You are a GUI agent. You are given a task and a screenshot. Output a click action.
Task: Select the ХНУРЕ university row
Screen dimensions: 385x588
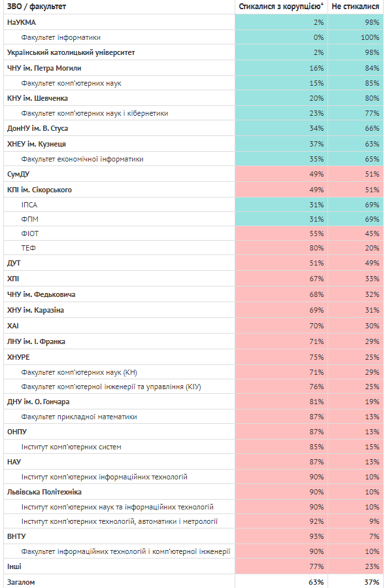[x=193, y=357]
